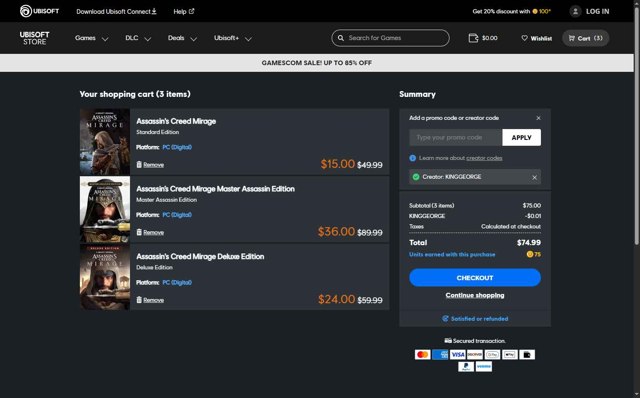
Task: Open the Ubisoft Store logo home link
Action: 35,38
